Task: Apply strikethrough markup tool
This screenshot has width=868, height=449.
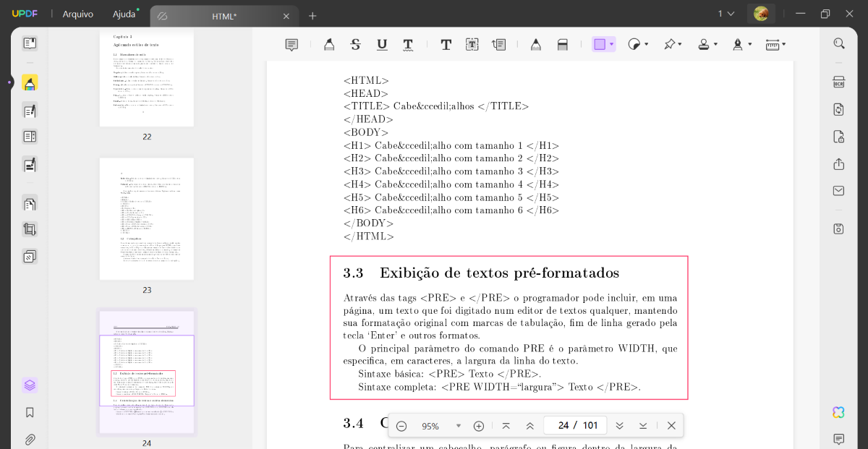Action: [x=355, y=44]
